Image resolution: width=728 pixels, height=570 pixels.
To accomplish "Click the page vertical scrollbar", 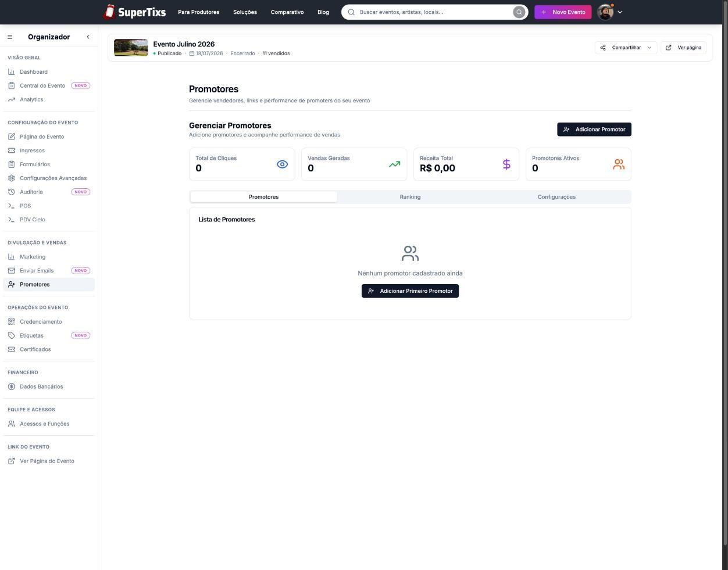I will (725, 273).
